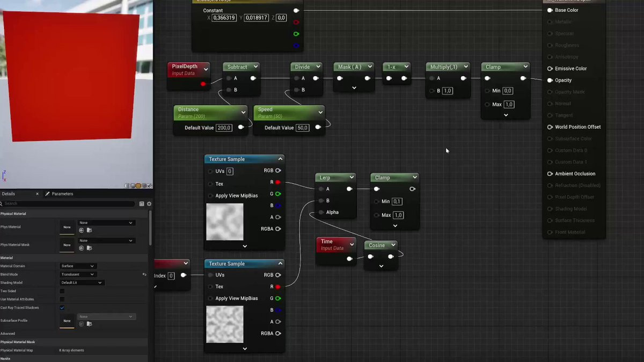Viewport: 644px width, 362px height.
Task: Browse to Phys Material Mask asset
Action: coord(89,248)
